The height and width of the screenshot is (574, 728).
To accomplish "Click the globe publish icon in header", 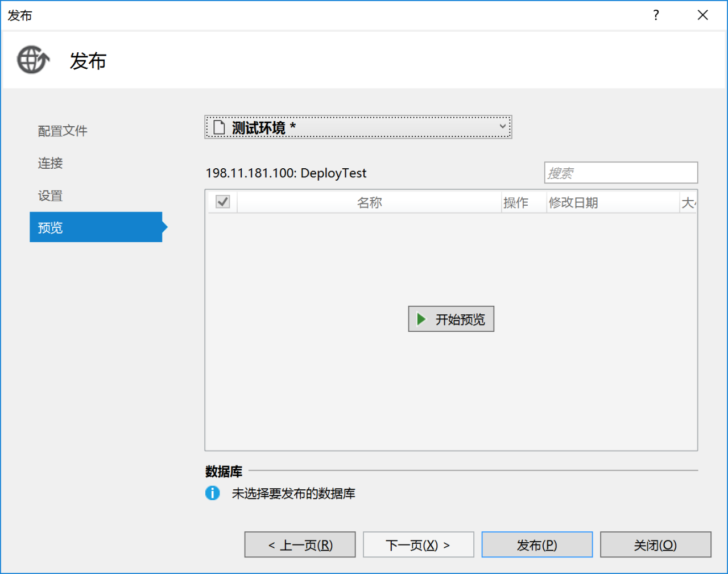I will (x=34, y=60).
